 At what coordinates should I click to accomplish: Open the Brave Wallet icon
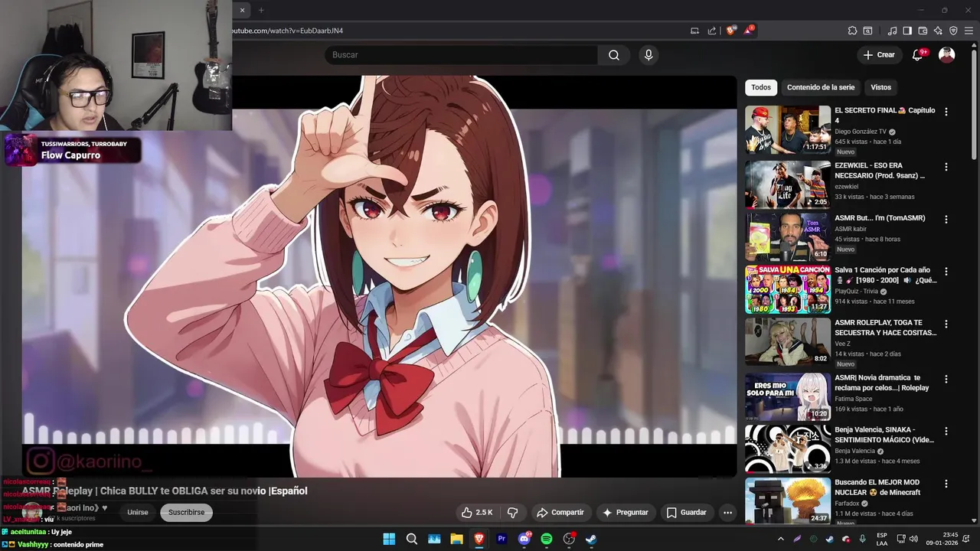click(x=923, y=31)
